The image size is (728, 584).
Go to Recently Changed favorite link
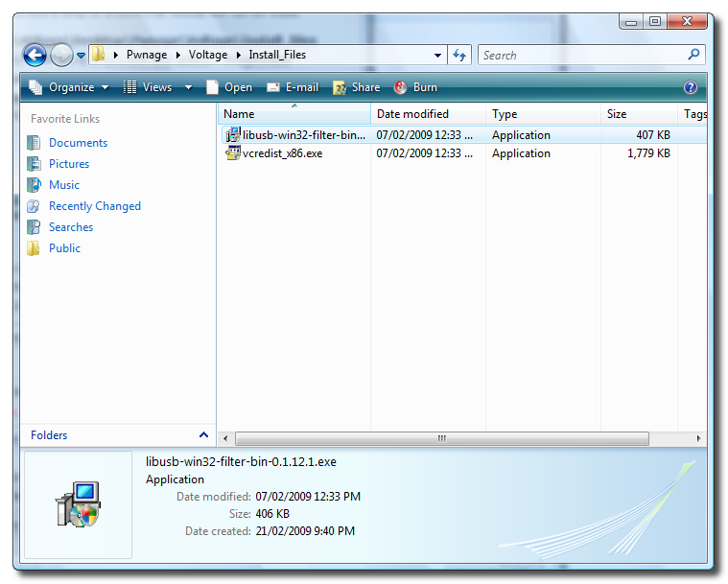(x=94, y=206)
